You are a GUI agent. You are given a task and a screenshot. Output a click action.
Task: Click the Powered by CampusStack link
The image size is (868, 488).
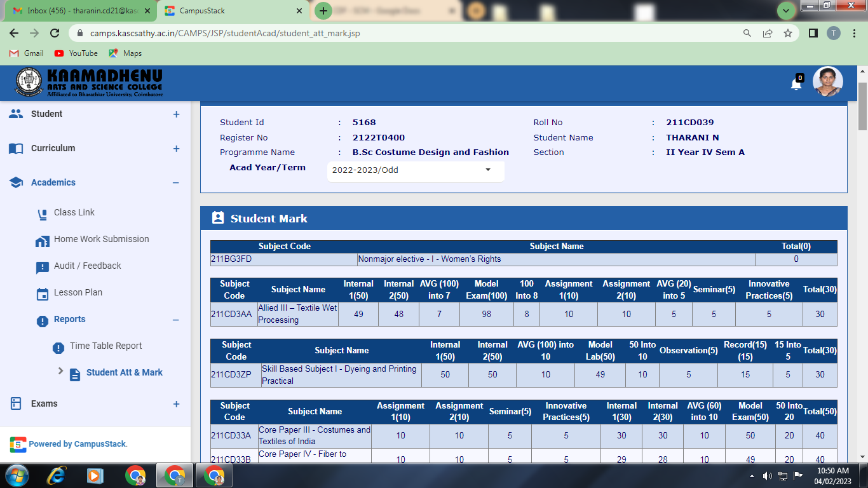[78, 444]
